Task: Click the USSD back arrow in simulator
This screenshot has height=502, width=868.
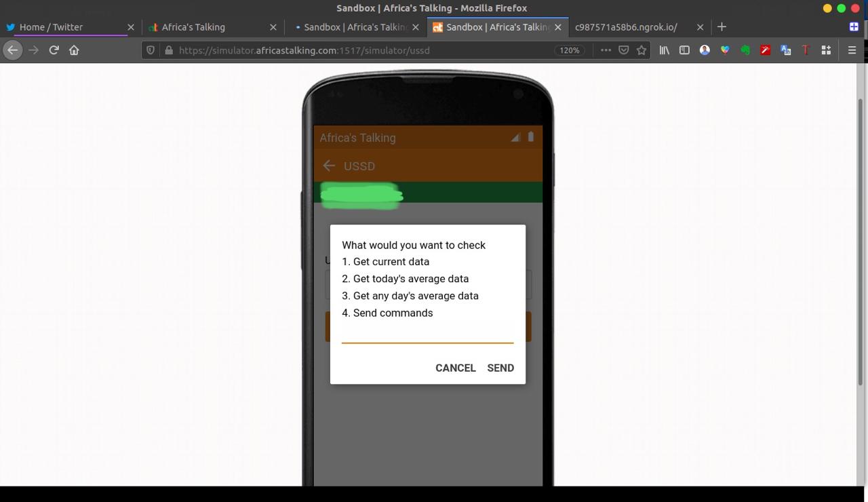Action: (329, 166)
